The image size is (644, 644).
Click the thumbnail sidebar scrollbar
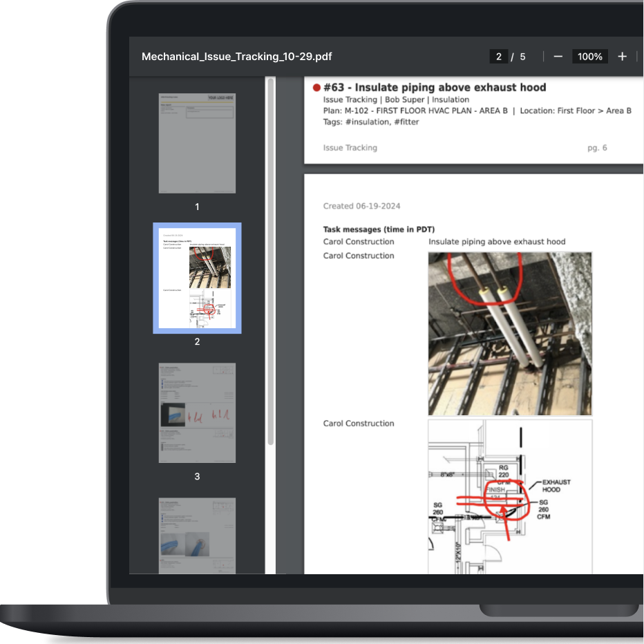[x=271, y=263]
